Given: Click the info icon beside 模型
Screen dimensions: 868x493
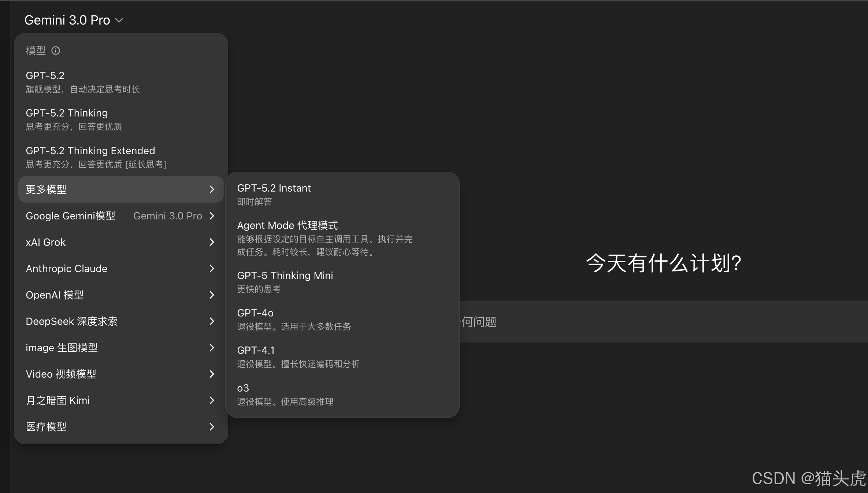Looking at the screenshot, I should pyautogui.click(x=55, y=51).
